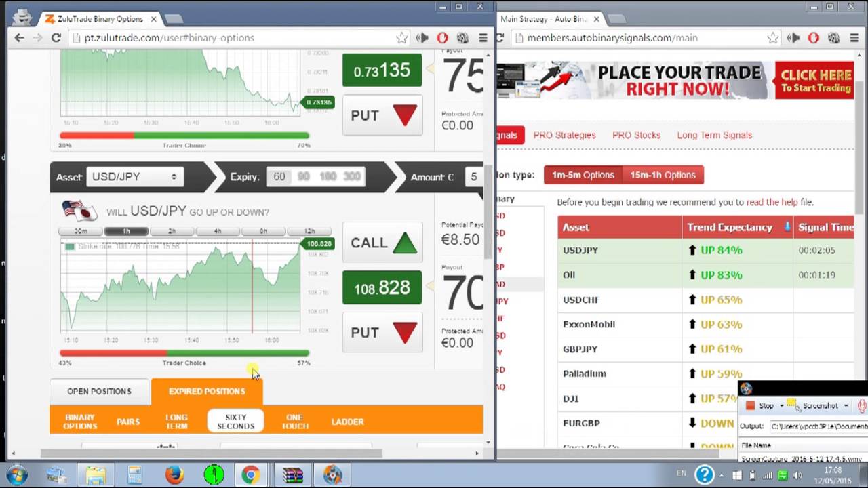Select the 4h chart range for USD/JPY

[217, 231]
